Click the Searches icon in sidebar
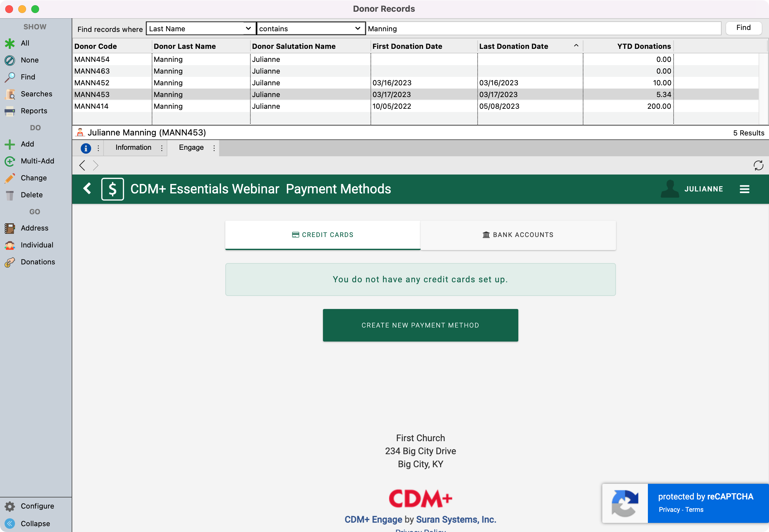 coord(10,94)
